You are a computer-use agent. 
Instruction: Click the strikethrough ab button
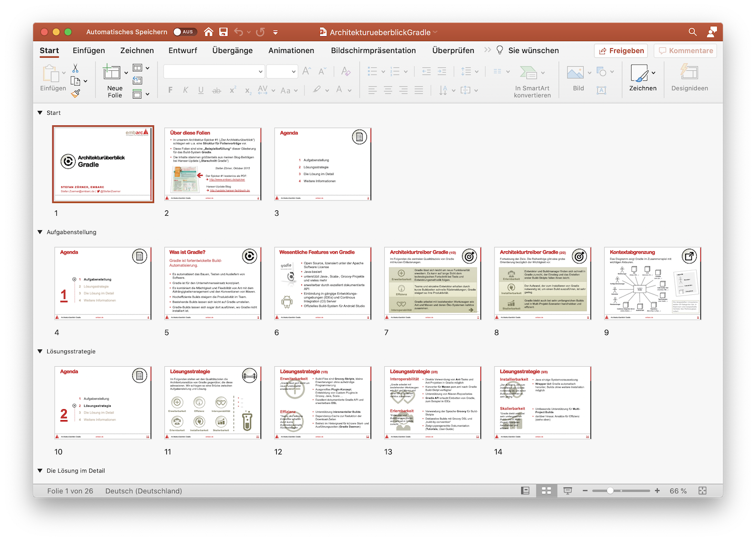coord(216,90)
